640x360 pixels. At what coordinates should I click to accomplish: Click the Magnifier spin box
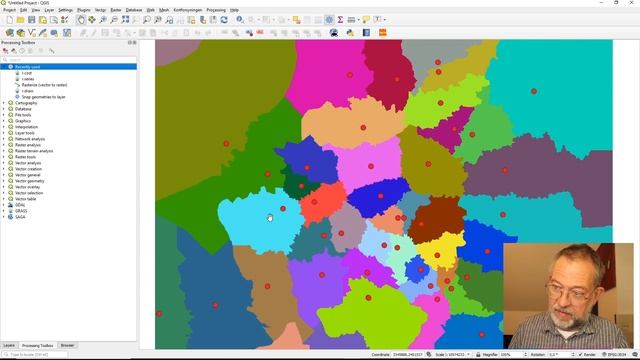tap(513, 355)
